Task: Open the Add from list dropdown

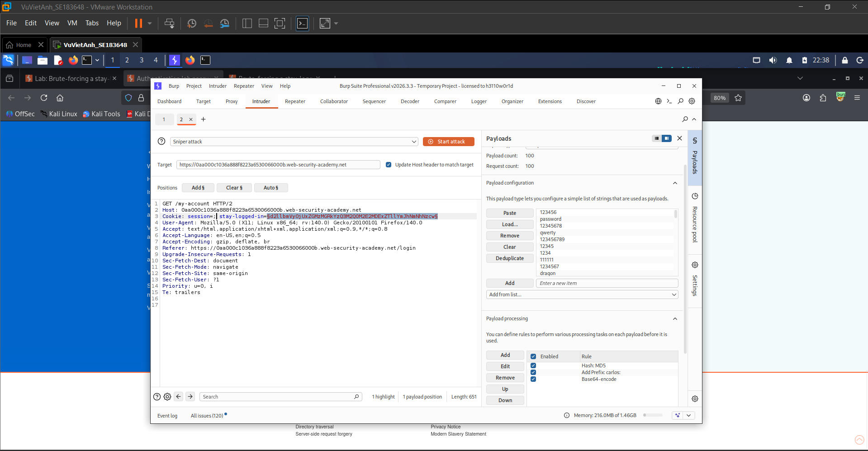Action: click(582, 294)
